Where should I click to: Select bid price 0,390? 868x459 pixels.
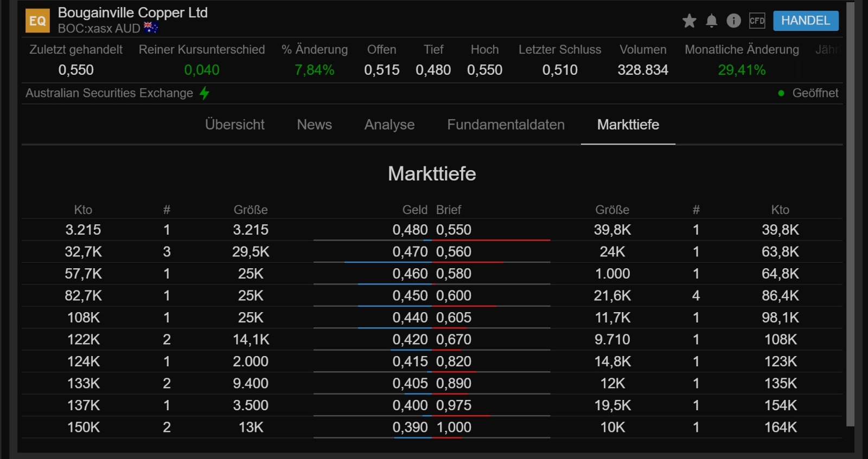click(410, 428)
